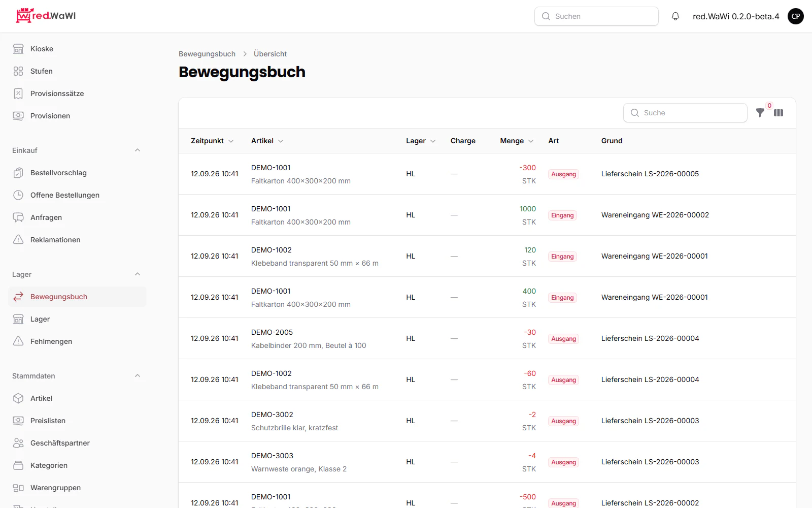This screenshot has width=812, height=508.
Task: Sort by Zeitpunkt column
Action: pos(212,141)
